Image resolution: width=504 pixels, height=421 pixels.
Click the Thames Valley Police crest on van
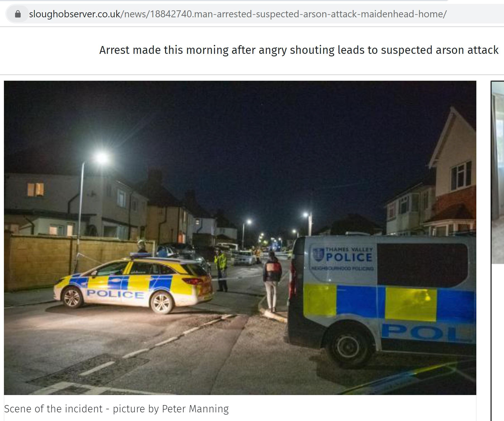pos(317,254)
